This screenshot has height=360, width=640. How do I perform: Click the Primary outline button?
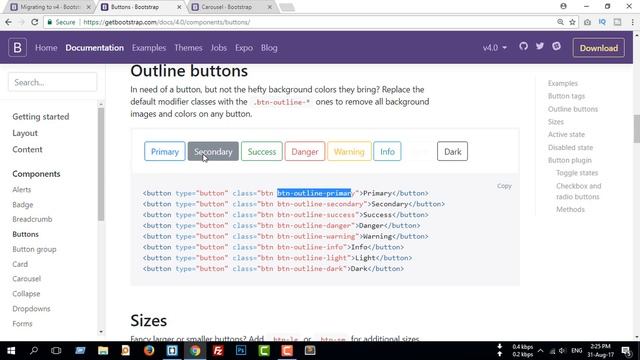(164, 151)
